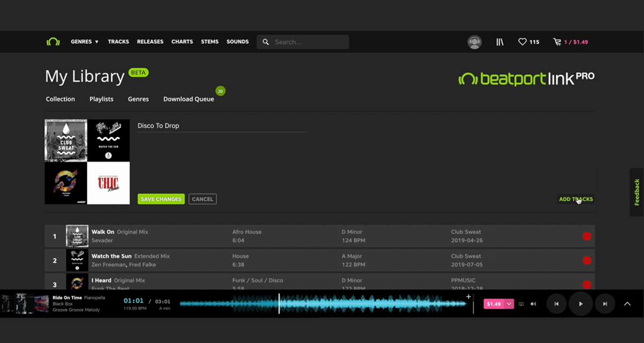Image resolution: width=644 pixels, height=343 pixels.
Task: Click Black Box artist in player
Action: [63, 303]
